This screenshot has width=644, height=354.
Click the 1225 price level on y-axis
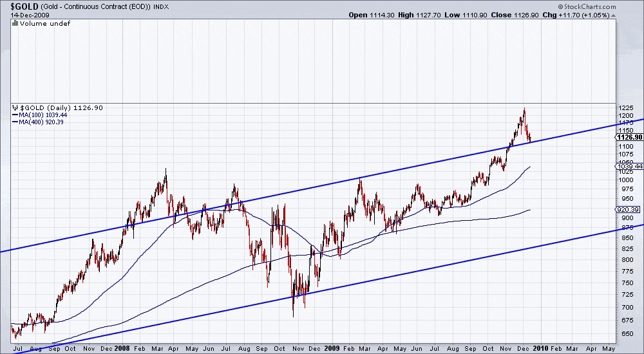click(624, 107)
